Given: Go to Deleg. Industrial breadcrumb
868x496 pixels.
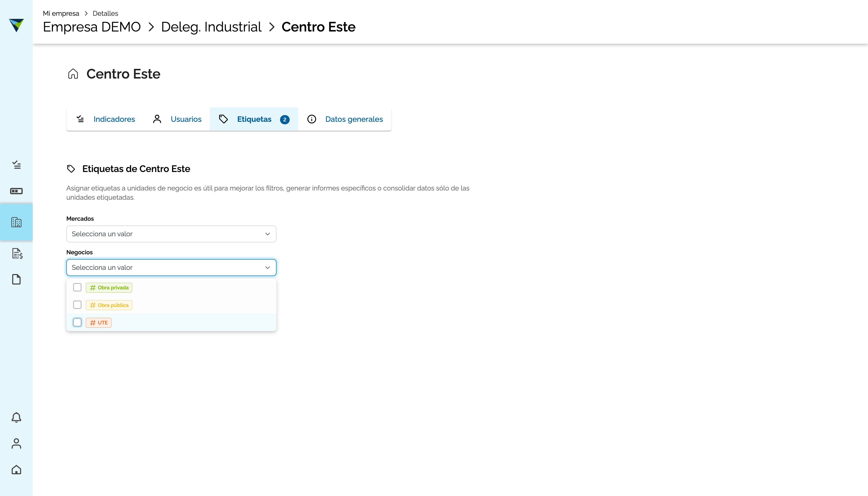Looking at the screenshot, I should [211, 27].
